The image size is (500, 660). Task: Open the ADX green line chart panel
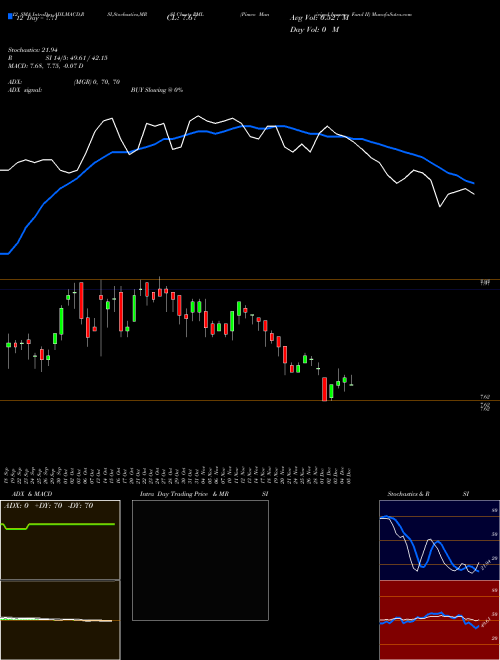pyautogui.click(x=60, y=540)
